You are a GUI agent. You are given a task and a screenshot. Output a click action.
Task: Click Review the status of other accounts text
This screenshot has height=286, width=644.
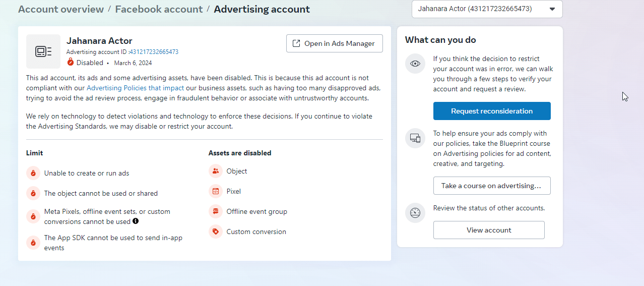point(489,208)
